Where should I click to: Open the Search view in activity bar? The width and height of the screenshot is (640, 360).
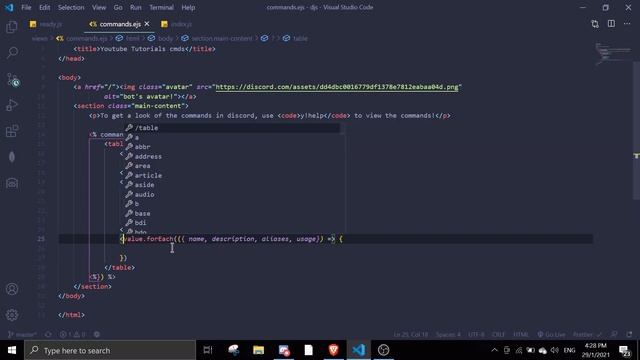(x=12, y=53)
